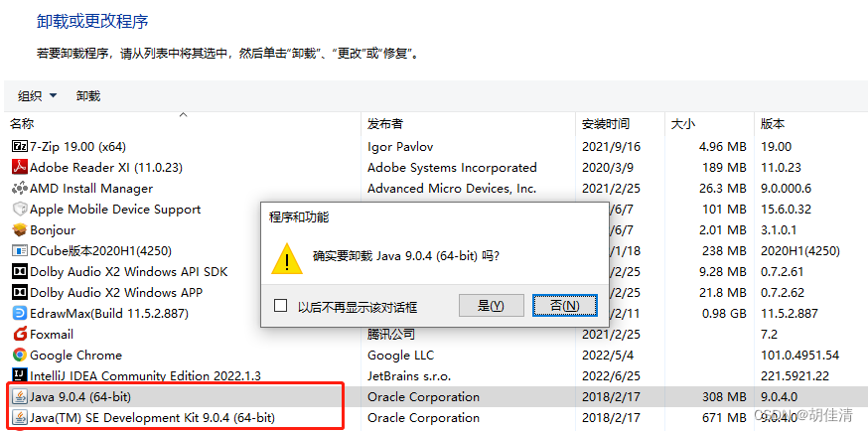Click the Apple Mobile Device Support icon
Viewport: 868px width, 431px height.
[20, 210]
